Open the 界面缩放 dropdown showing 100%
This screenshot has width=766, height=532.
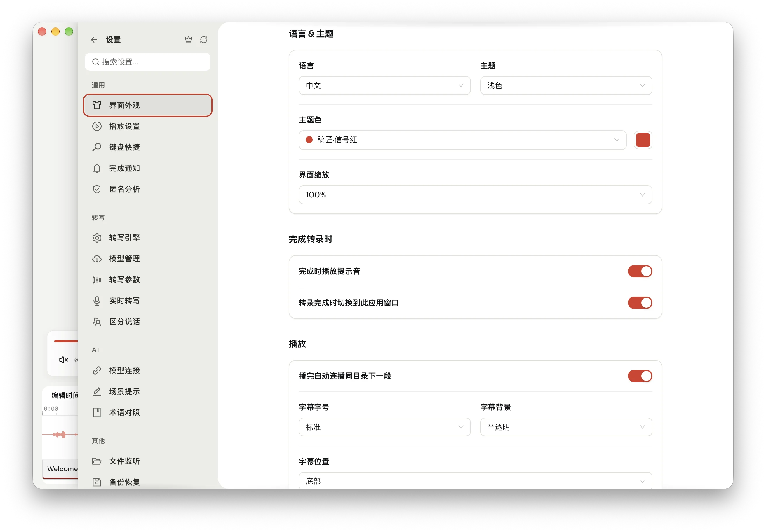475,195
